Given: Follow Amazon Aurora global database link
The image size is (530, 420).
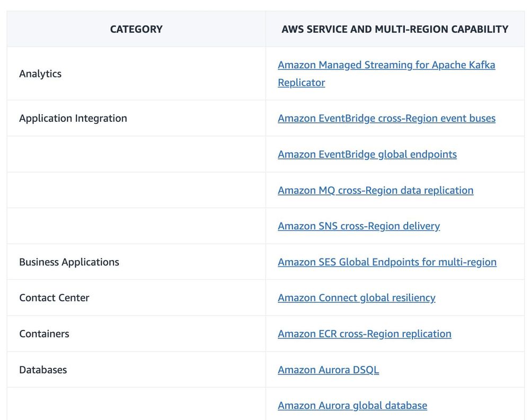Looking at the screenshot, I should coord(352,406).
